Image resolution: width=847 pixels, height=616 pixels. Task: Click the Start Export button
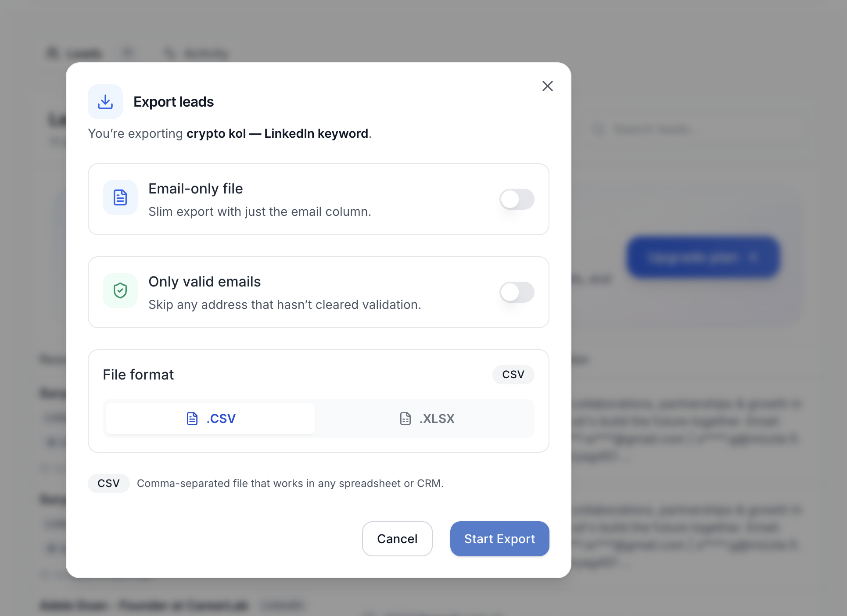point(499,539)
